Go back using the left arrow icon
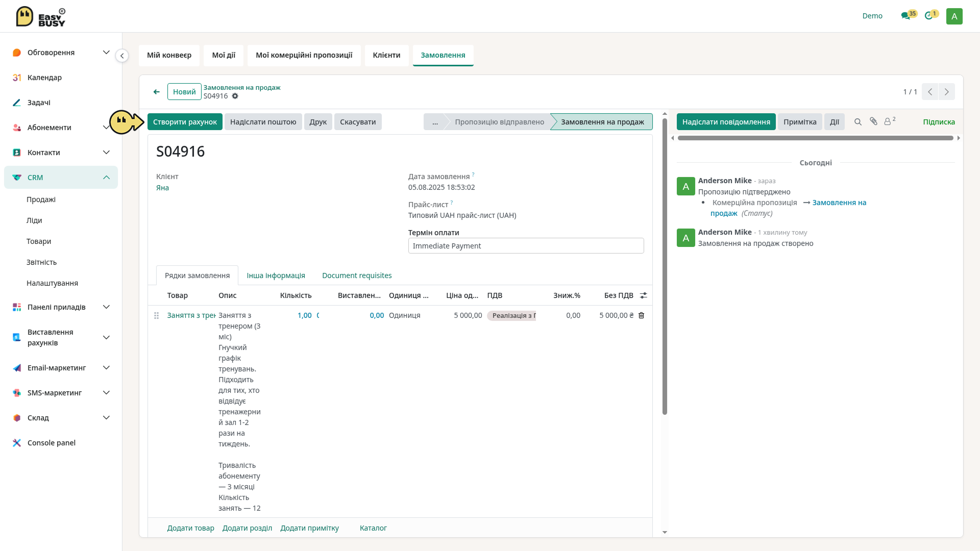The height and width of the screenshot is (551, 980). [157, 92]
